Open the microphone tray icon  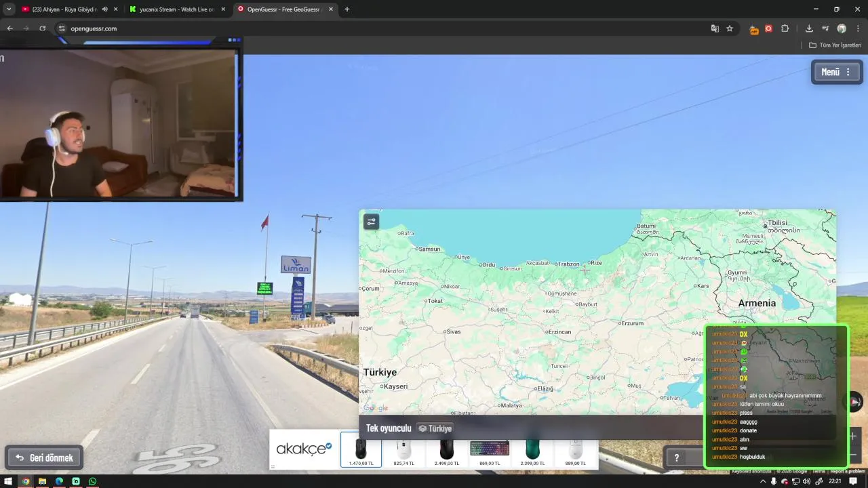tap(774, 481)
